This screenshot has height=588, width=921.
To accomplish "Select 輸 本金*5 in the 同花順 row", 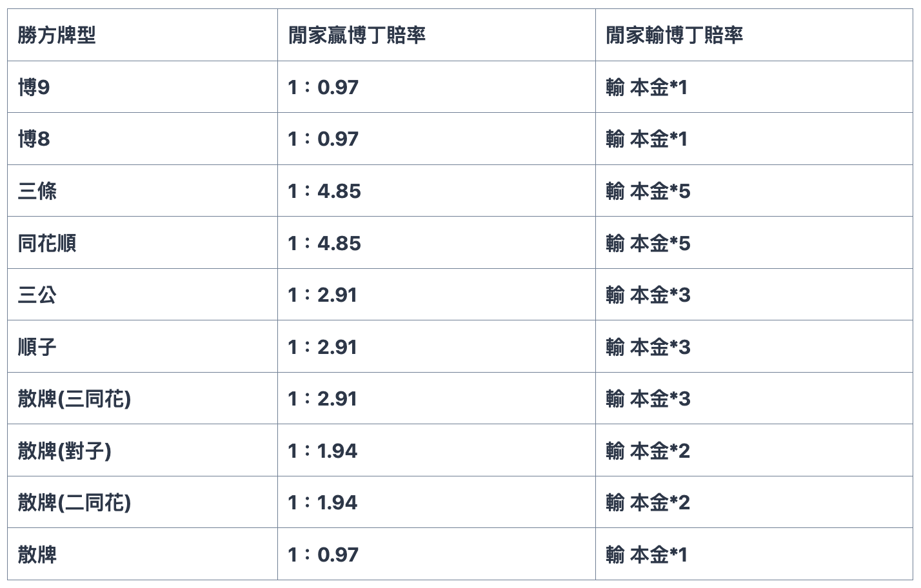I will point(648,243).
